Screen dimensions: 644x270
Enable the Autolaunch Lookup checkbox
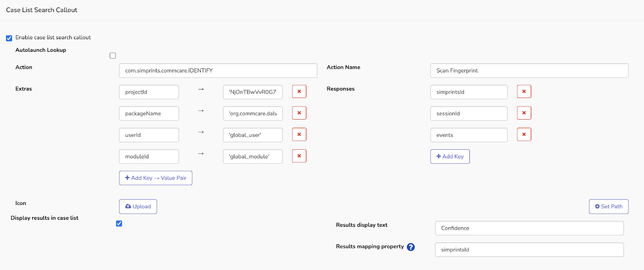pos(113,56)
